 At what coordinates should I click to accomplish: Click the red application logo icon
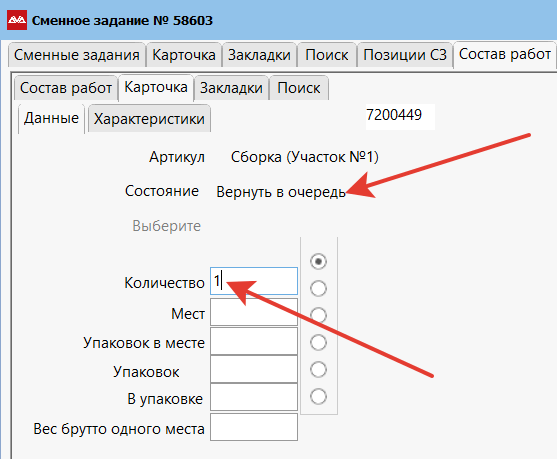point(17,20)
